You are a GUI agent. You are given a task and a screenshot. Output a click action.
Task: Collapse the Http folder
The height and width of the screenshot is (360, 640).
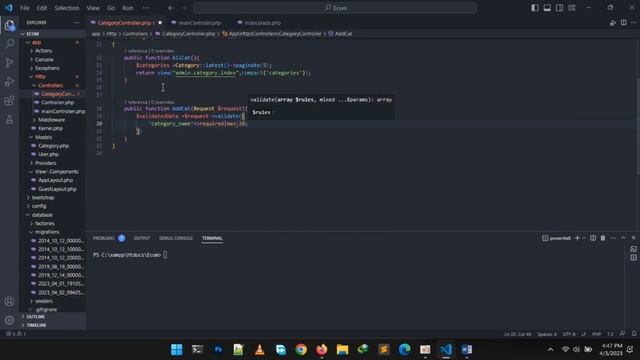pos(40,77)
